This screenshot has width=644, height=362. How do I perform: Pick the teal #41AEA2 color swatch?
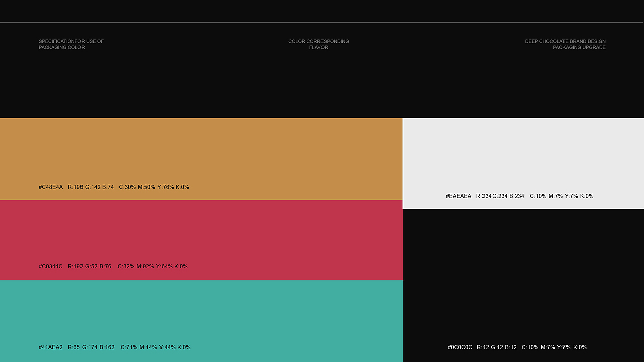pyautogui.click(x=201, y=321)
